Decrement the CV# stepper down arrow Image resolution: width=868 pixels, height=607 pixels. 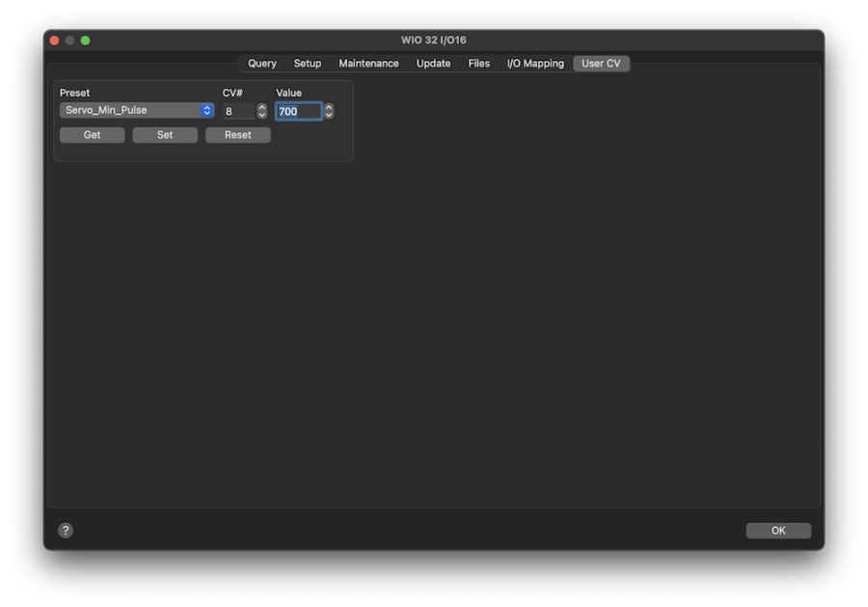[262, 116]
